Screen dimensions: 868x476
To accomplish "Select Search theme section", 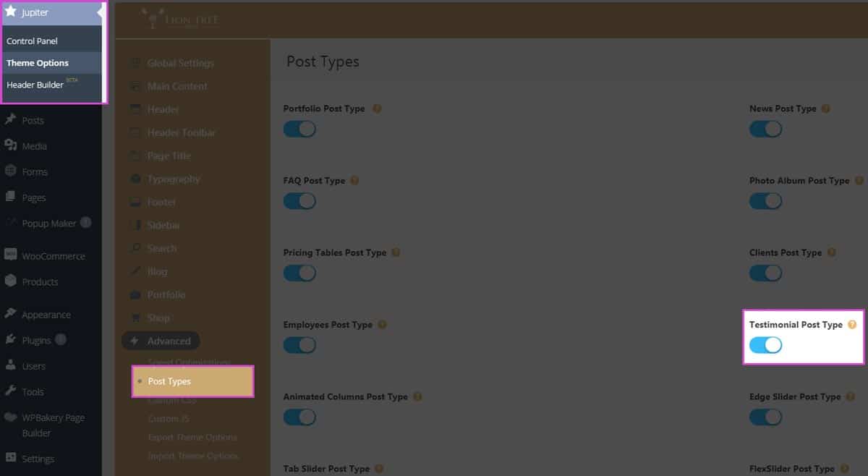I will tap(162, 248).
